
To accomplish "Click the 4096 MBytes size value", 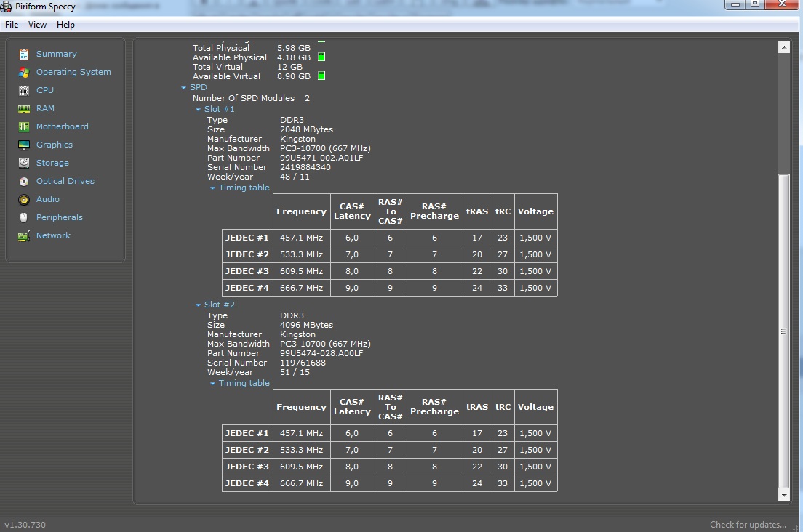I will (x=306, y=325).
